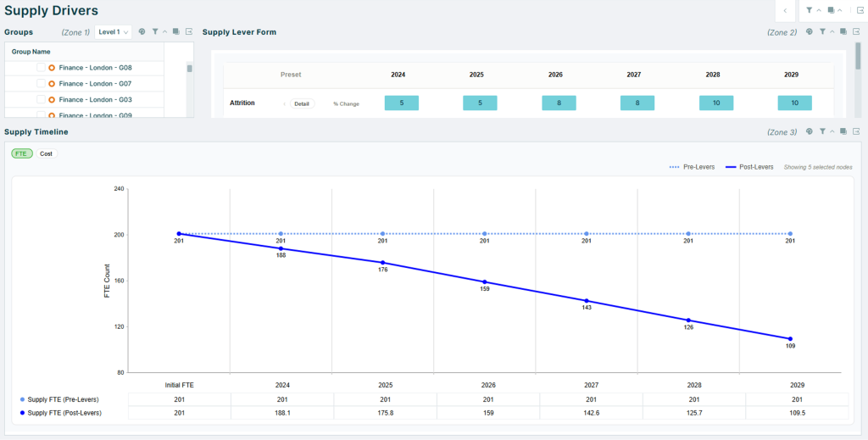This screenshot has width=868, height=440.
Task: Click Post-Levers 2026 data point 159
Action: coord(484,281)
